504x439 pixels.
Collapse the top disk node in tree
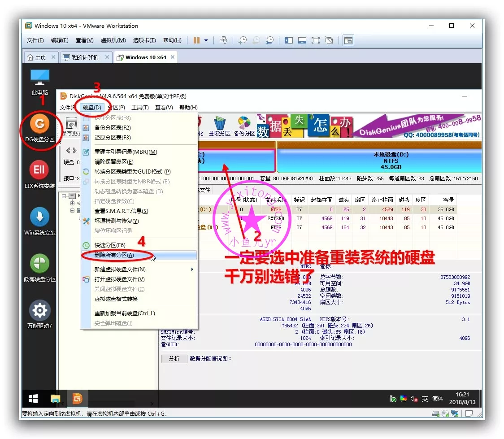[64, 196]
